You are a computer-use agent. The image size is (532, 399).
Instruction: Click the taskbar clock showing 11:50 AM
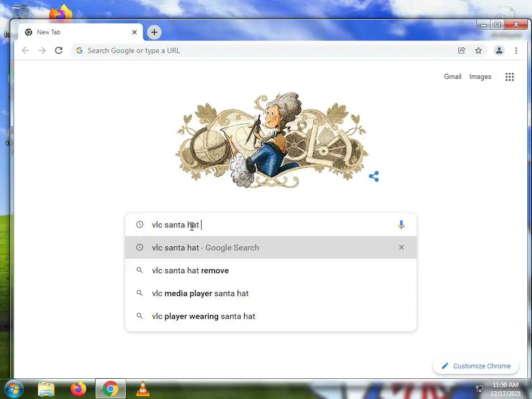coord(505,389)
